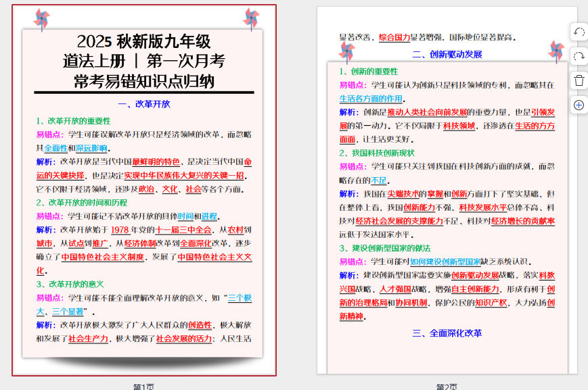Click the green heading 3、建设创新型国家的做法
Screen dimensions: 588x390
click(x=384, y=248)
